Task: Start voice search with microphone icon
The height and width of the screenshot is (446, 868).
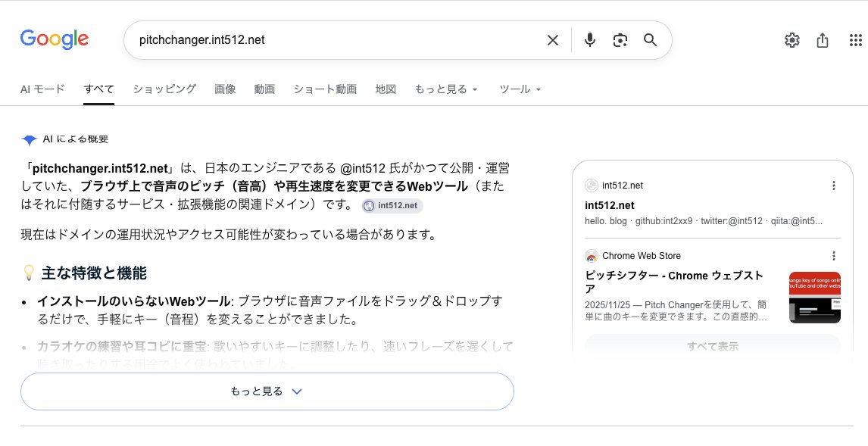Action: click(x=590, y=40)
